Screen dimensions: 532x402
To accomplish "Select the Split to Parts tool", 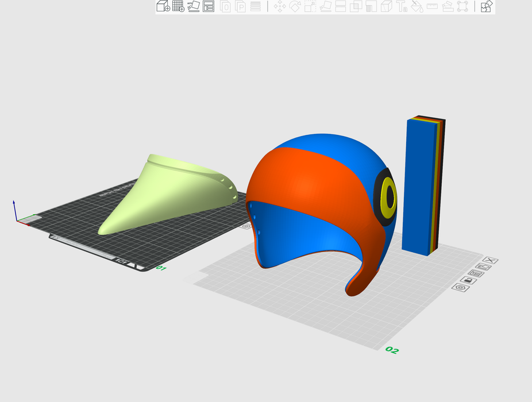I will tap(241, 6).
